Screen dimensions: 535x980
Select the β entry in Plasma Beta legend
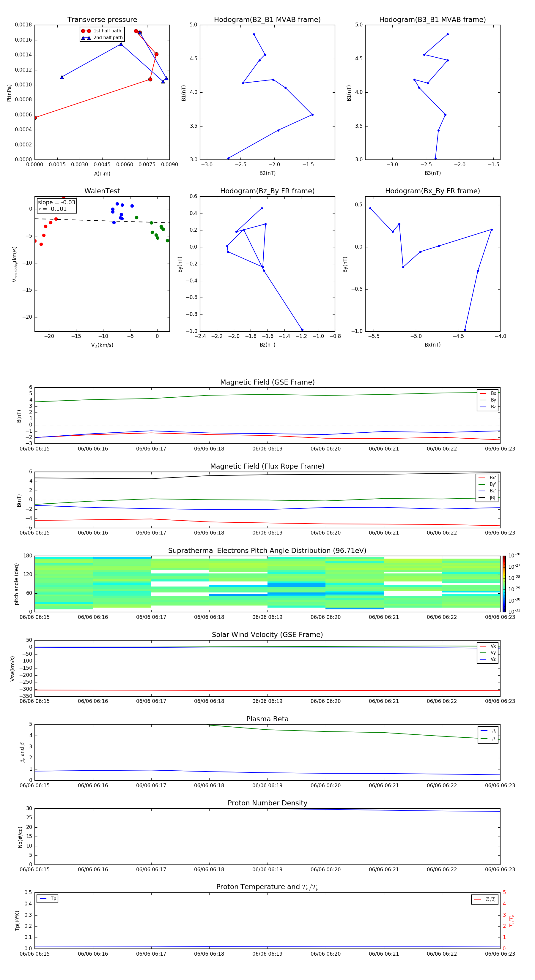tap(488, 739)
